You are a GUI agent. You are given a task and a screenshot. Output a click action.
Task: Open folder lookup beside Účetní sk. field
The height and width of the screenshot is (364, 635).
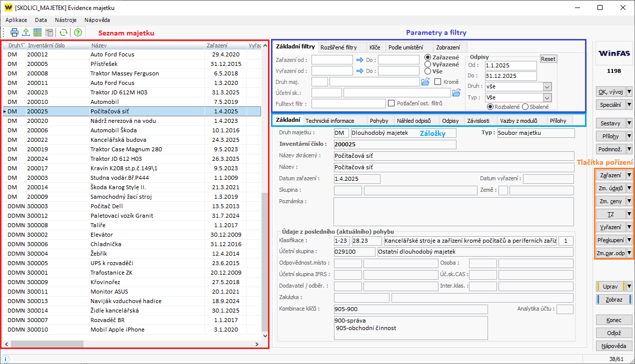click(x=456, y=92)
